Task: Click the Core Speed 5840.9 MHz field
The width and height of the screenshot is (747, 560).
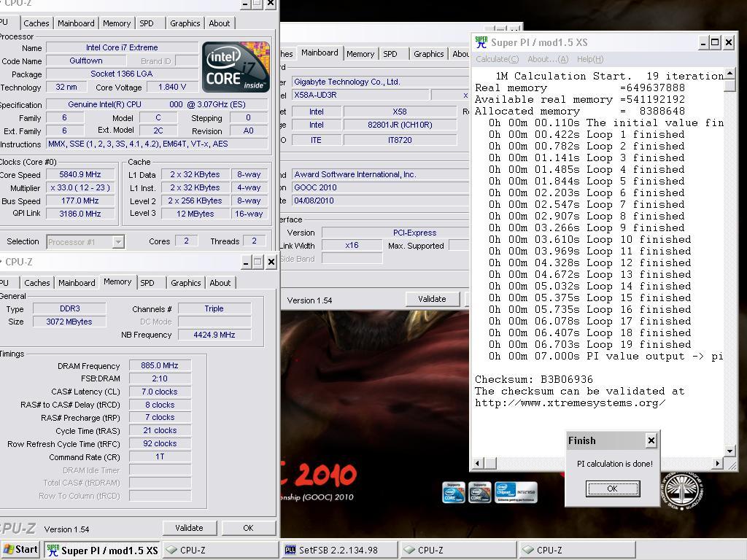Action: point(80,175)
